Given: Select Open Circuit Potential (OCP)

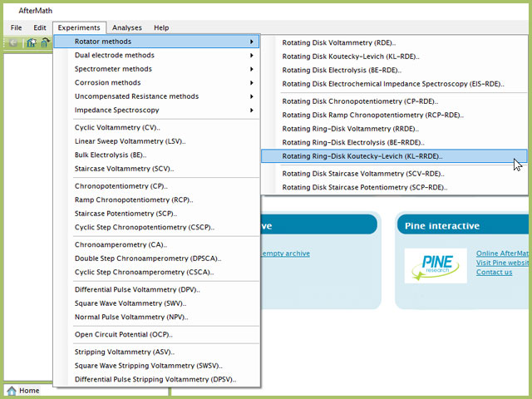Looking at the screenshot, I should coord(157,334).
